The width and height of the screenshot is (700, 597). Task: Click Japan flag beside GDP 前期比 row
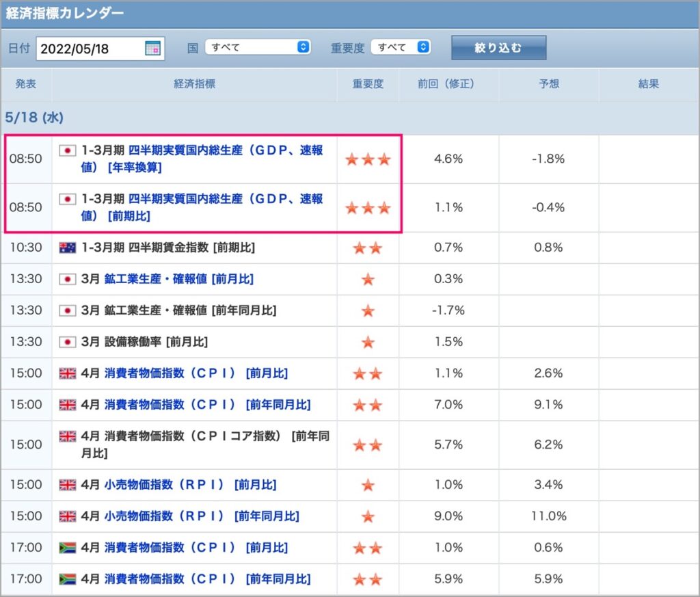(68, 199)
